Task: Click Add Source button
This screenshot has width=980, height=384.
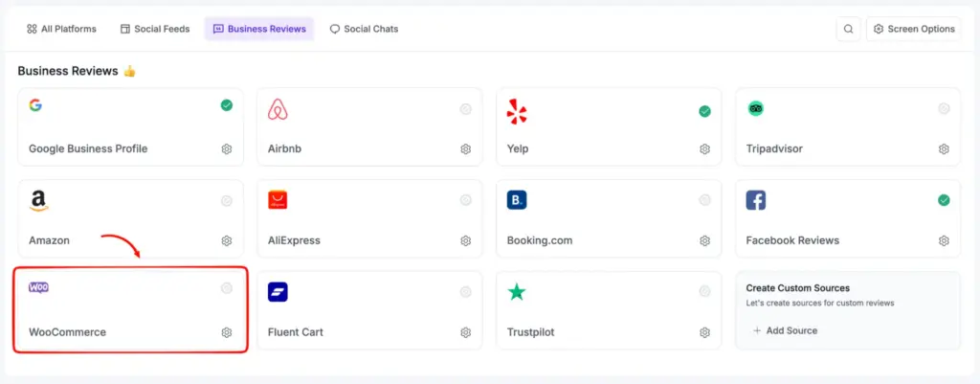Action: [x=786, y=330]
